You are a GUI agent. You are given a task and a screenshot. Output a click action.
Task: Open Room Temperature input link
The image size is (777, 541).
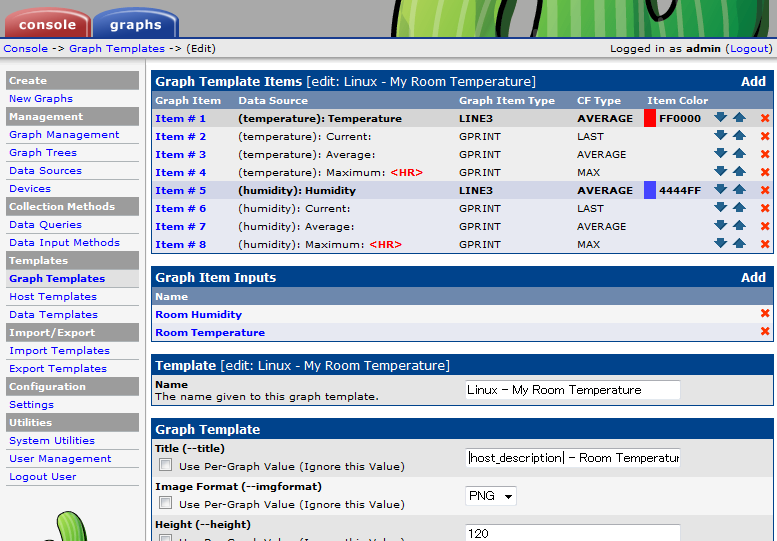click(x=210, y=332)
